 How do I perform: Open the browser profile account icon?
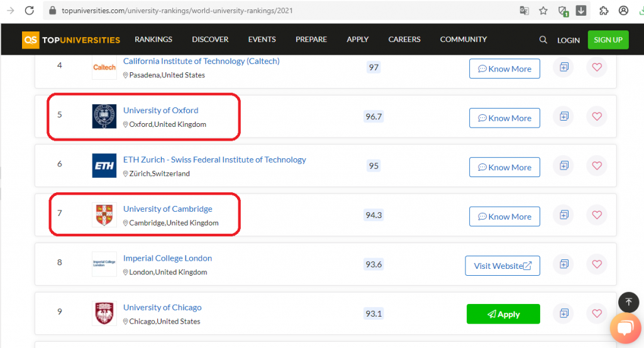(623, 11)
